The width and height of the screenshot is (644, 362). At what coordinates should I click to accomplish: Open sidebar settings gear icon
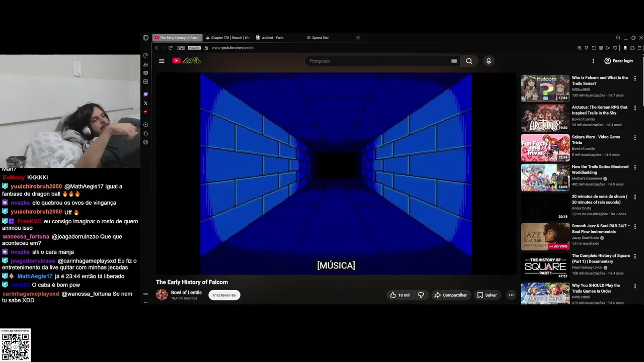pos(146,142)
